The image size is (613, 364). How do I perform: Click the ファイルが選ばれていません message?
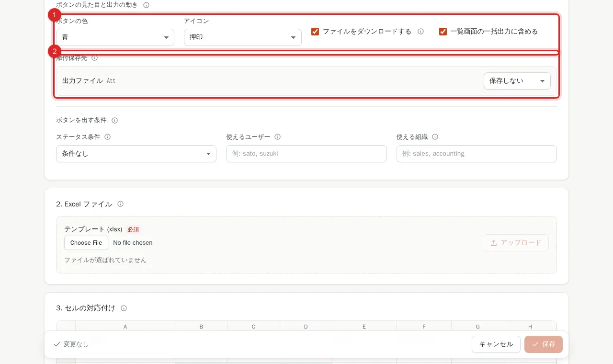(105, 260)
